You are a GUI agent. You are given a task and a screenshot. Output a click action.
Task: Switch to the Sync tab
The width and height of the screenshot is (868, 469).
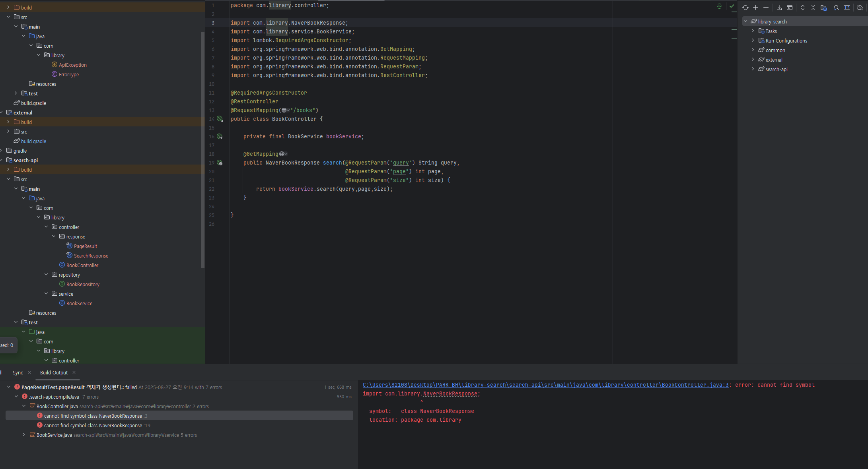(18, 373)
